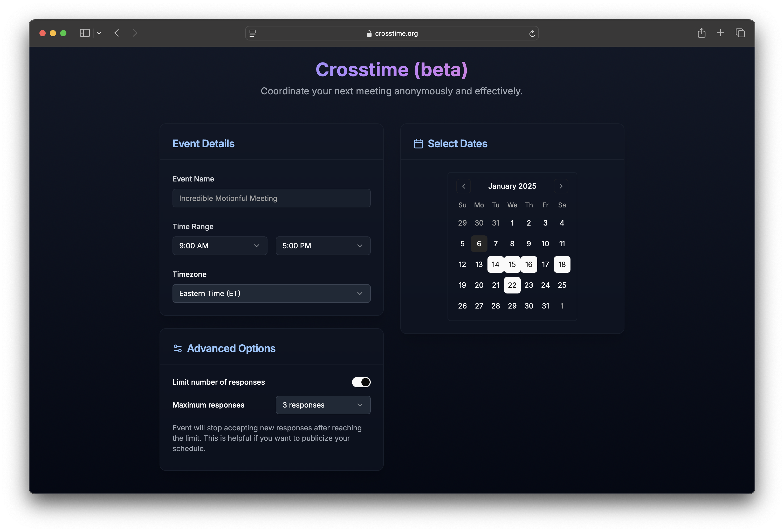Click the lock icon in address bar

(x=369, y=33)
